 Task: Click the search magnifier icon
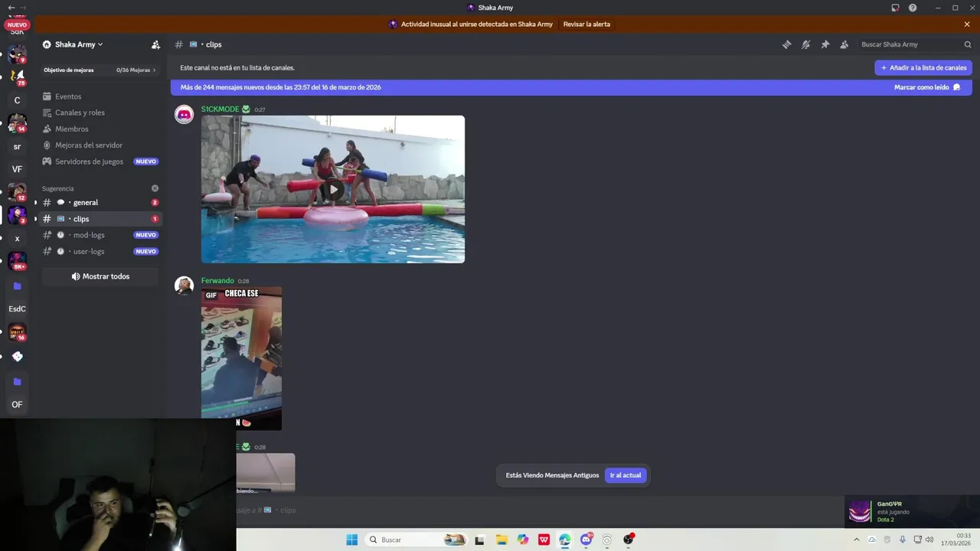(967, 44)
